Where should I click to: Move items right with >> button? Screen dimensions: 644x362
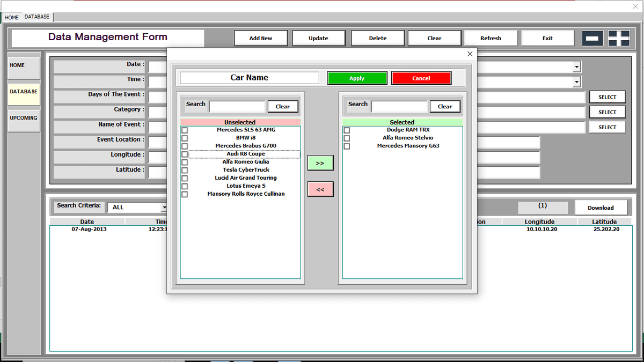pyautogui.click(x=320, y=163)
